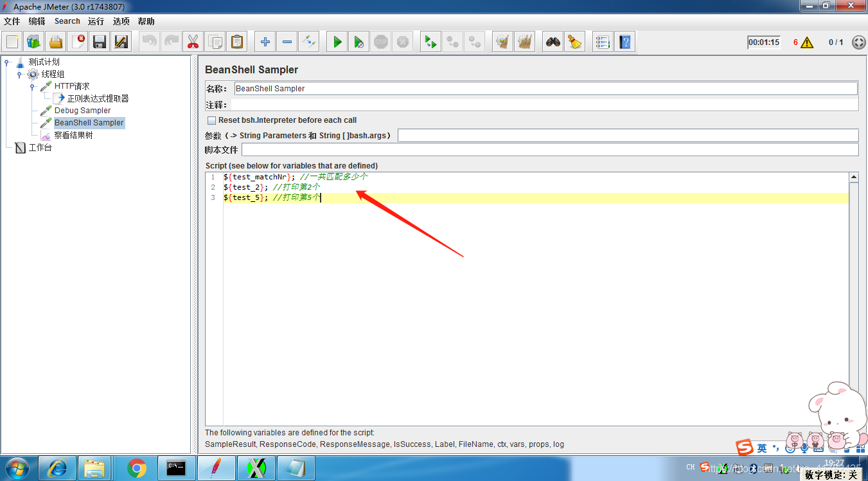This screenshot has height=481, width=868.
Task: Start the test with green play icon
Action: [x=337, y=42]
